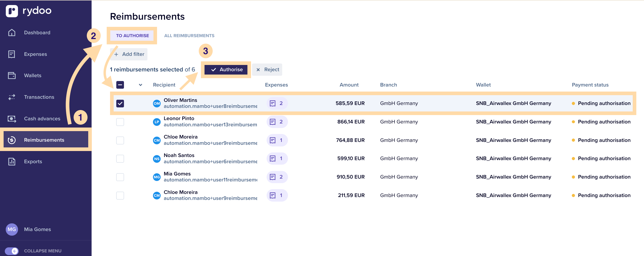This screenshot has height=256, width=644.
Task: Check Chloe Moreira 764,88 EUR row checkbox
Action: [120, 140]
